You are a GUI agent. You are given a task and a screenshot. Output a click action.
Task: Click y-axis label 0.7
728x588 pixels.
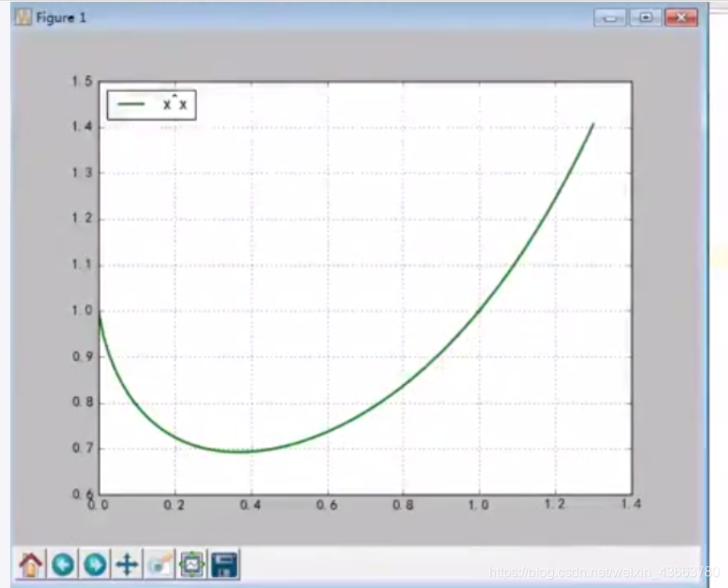(x=82, y=448)
